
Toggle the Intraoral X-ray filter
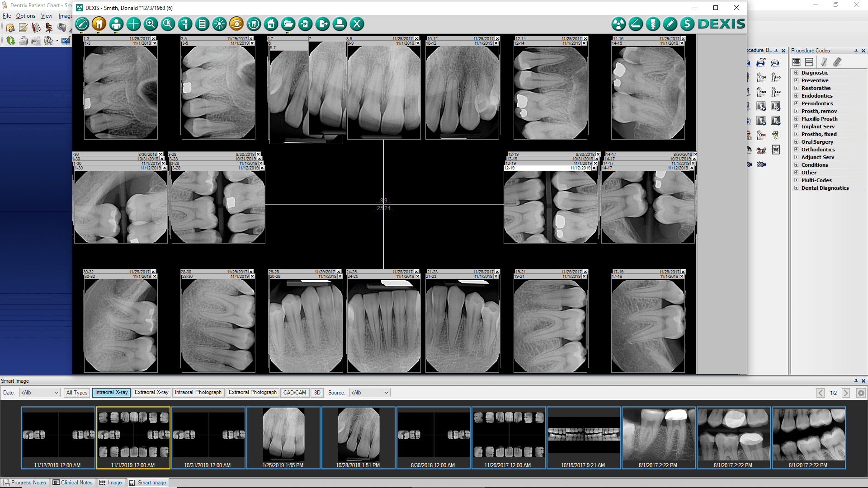111,393
